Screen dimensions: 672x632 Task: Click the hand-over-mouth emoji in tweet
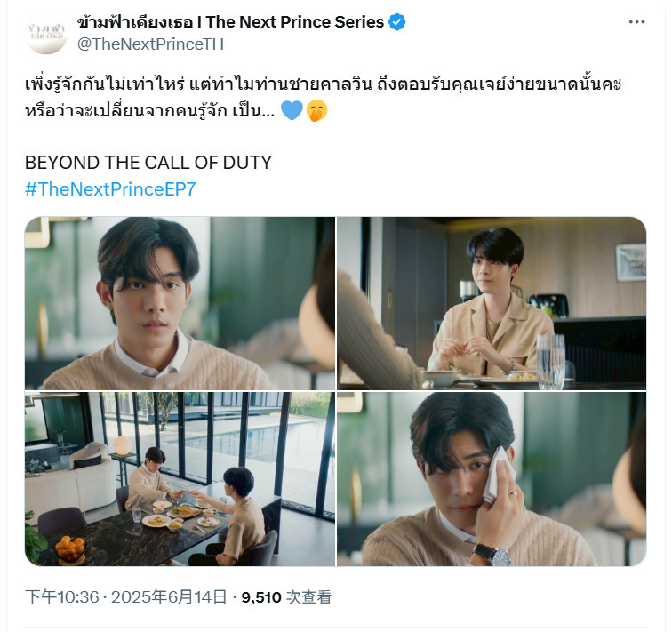pos(316,111)
